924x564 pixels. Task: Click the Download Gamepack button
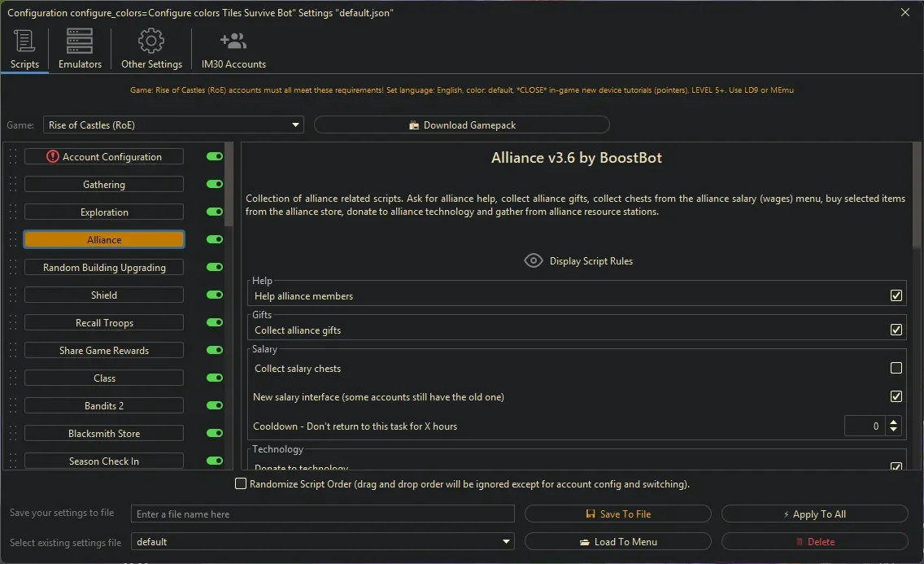click(461, 125)
